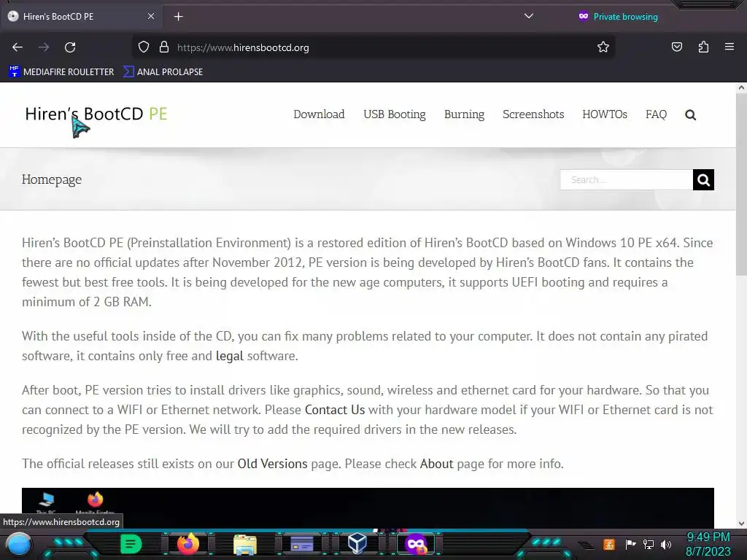The image size is (747, 560).
Task: Open the network tray icon
Action: [649, 544]
